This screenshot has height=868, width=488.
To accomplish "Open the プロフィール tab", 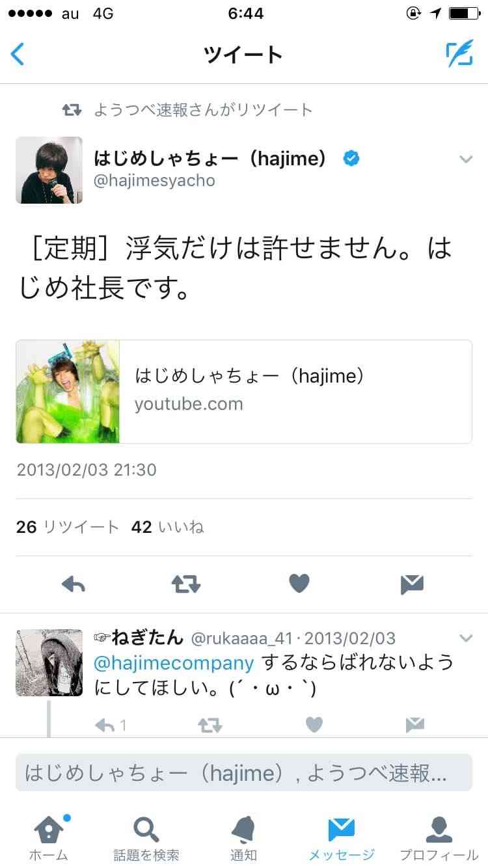I will (439, 837).
